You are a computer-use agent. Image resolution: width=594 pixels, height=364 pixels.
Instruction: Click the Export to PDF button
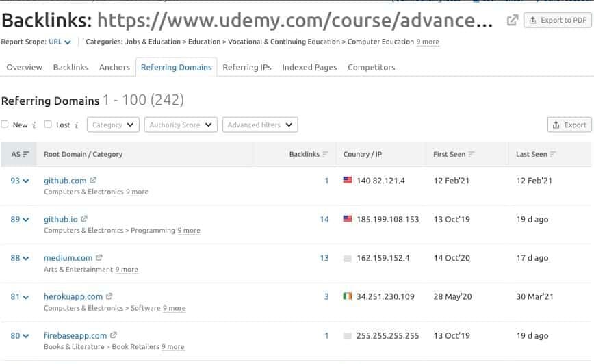click(x=558, y=20)
